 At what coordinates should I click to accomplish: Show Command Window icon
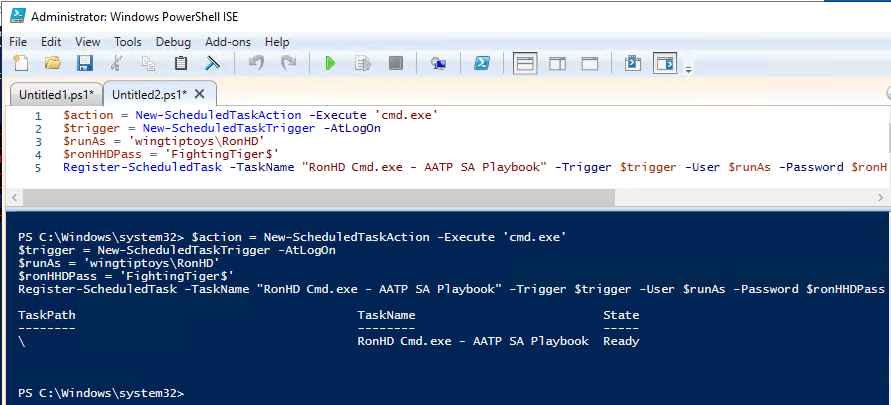[x=632, y=63]
